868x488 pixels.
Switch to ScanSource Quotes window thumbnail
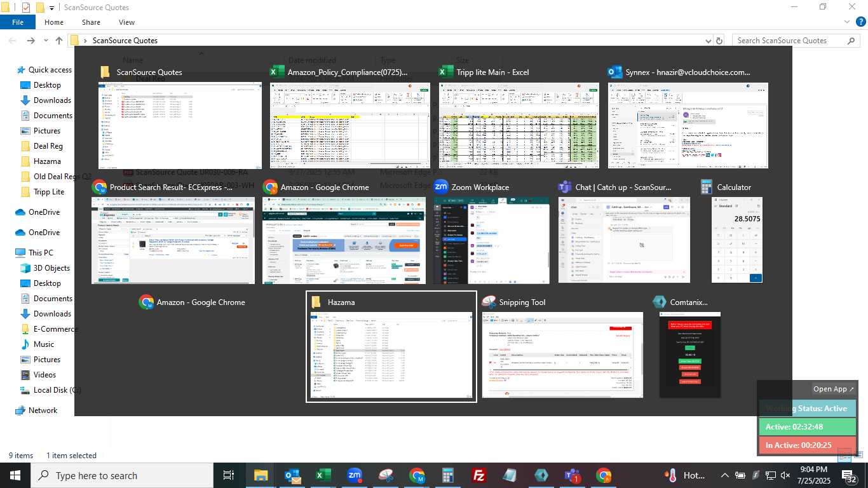point(180,125)
